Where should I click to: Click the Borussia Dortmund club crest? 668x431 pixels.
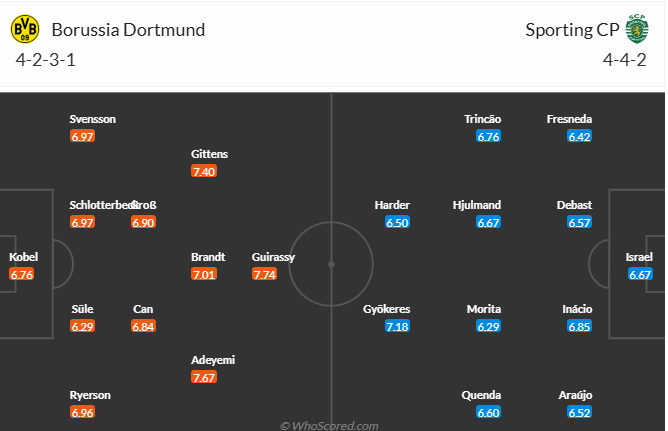(x=25, y=29)
